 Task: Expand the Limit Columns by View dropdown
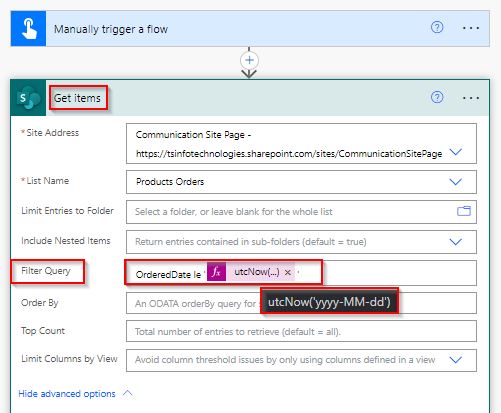point(456,360)
